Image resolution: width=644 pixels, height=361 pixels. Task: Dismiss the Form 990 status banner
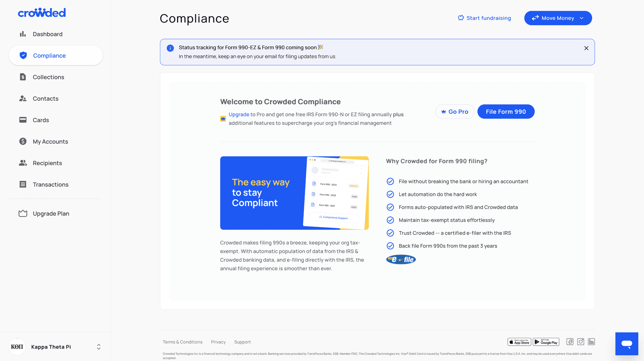pyautogui.click(x=586, y=48)
